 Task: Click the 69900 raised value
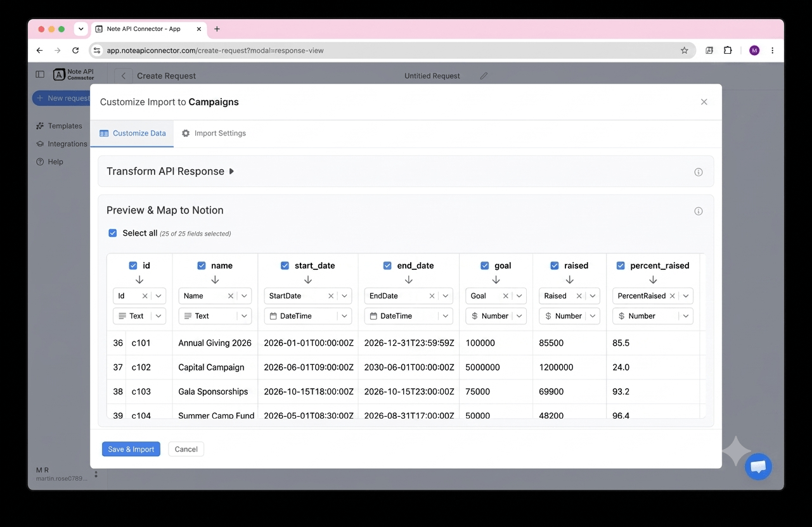click(x=551, y=391)
